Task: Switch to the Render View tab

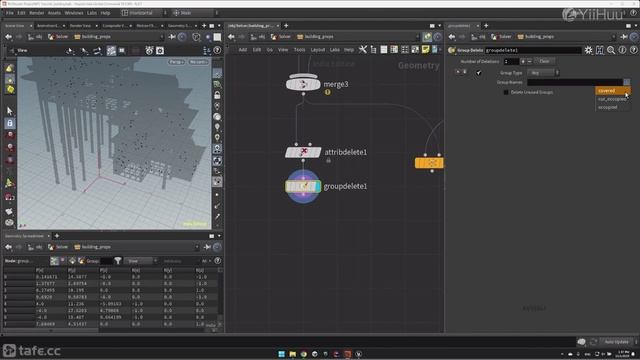Action: point(80,26)
